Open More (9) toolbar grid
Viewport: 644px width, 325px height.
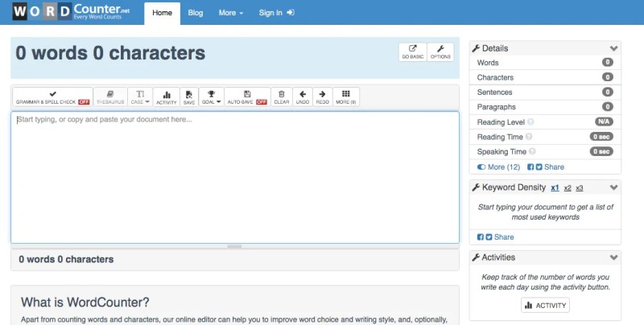[346, 97]
